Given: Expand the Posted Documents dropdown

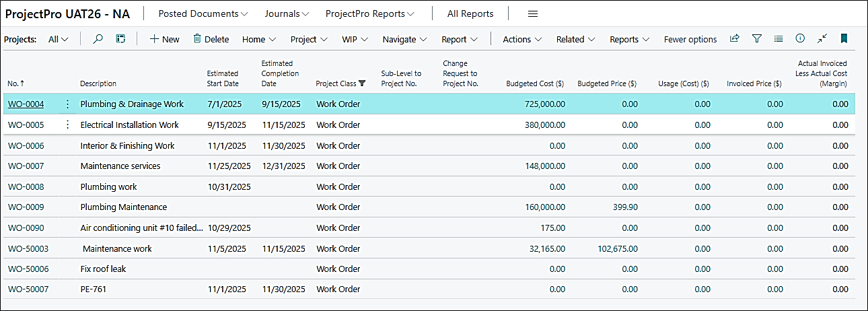Looking at the screenshot, I should [x=203, y=14].
